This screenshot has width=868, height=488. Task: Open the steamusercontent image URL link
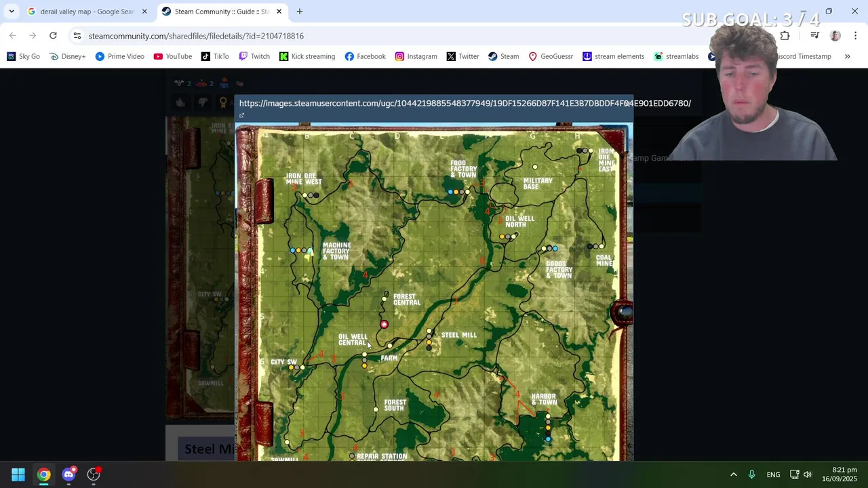pyautogui.click(x=465, y=103)
